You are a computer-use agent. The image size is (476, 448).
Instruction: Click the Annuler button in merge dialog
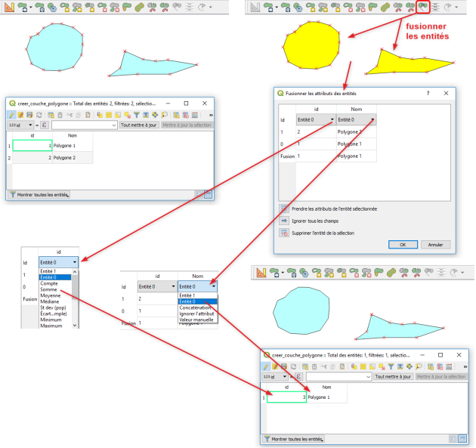point(435,245)
